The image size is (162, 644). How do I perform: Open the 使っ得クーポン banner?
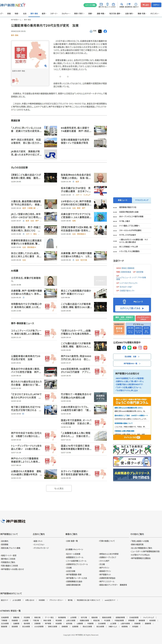[132, 461]
